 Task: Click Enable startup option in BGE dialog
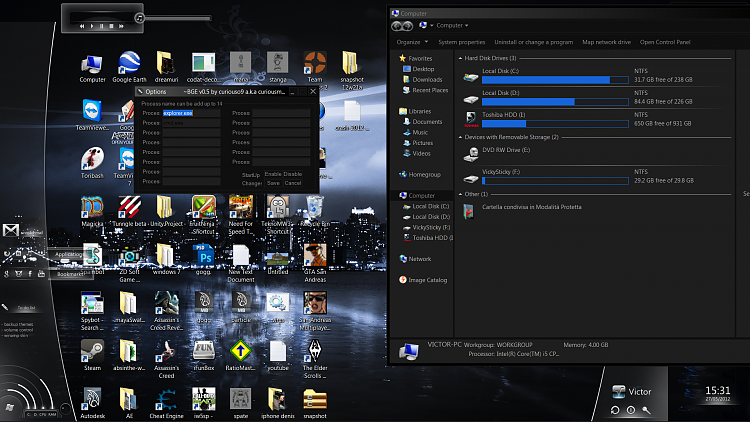click(x=273, y=174)
